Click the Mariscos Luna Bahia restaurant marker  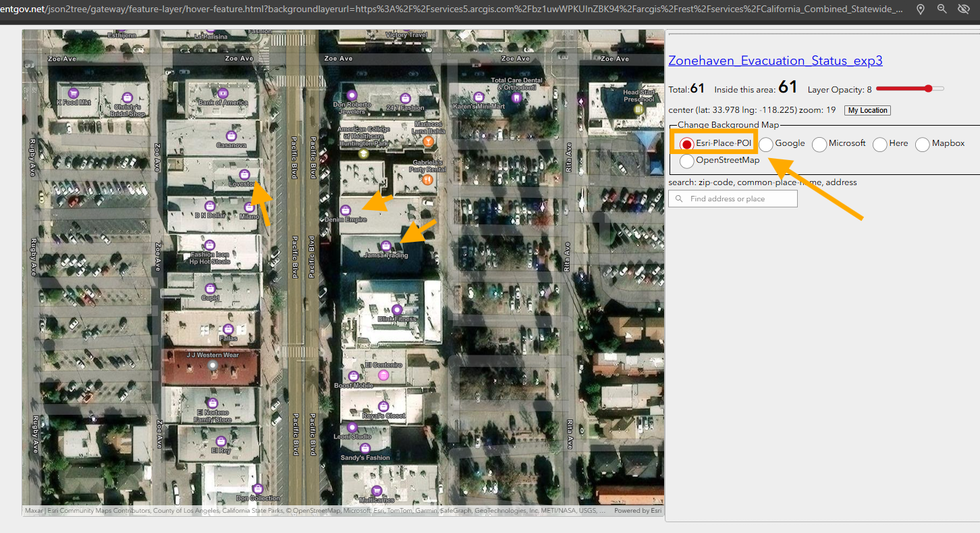coord(427,142)
